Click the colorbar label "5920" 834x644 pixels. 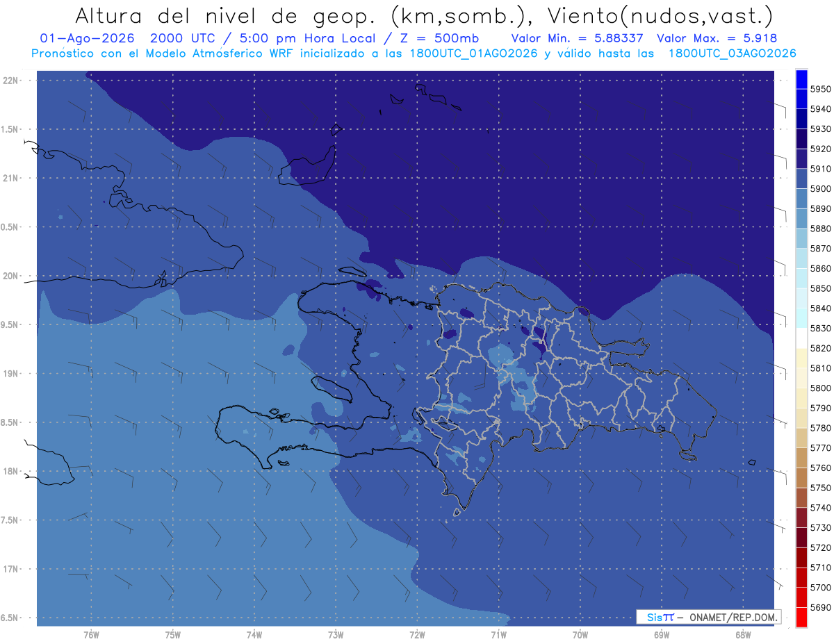tap(820, 149)
